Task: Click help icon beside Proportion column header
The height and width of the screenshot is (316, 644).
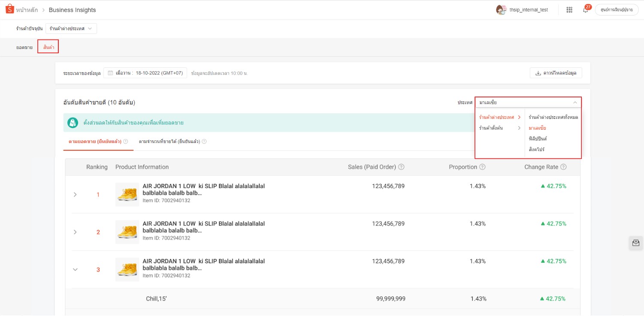Action: click(x=482, y=167)
